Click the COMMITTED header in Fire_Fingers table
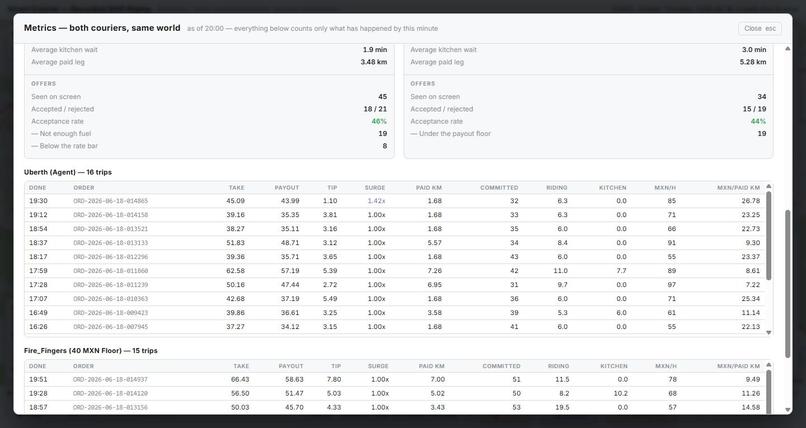This screenshot has width=806, height=428. (501, 366)
